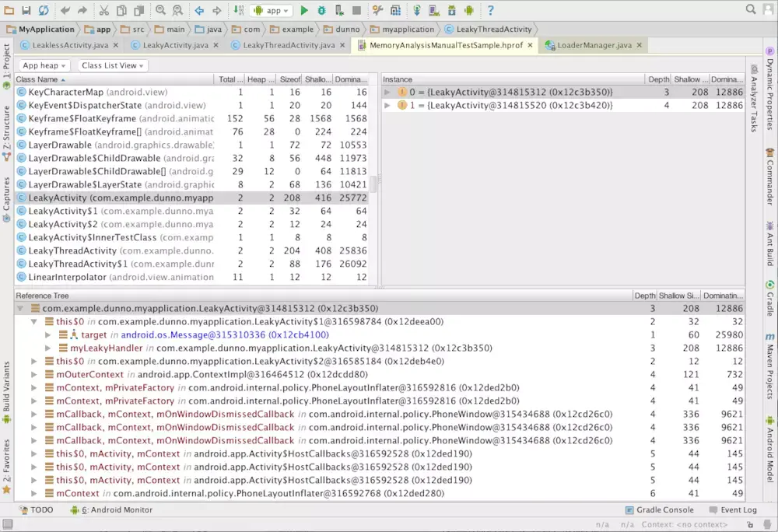Expand the myLeakyHandler reference node
778x532 pixels.
47,348
